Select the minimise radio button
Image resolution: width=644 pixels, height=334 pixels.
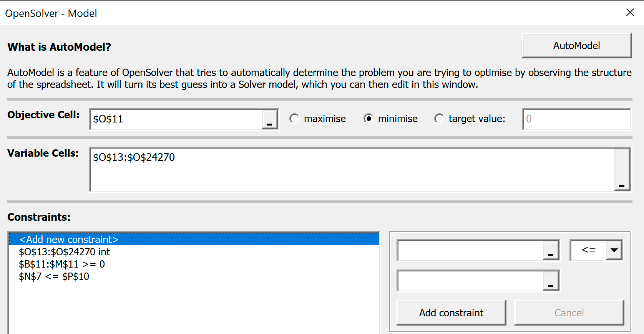pyautogui.click(x=368, y=119)
